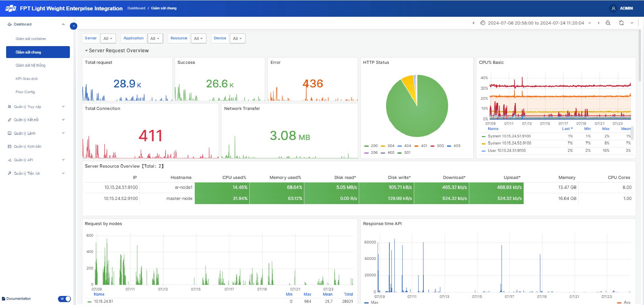Toggle System 10.15.24.51:9100 series swatch
Screen dimensions: 644x305
pos(483,136)
